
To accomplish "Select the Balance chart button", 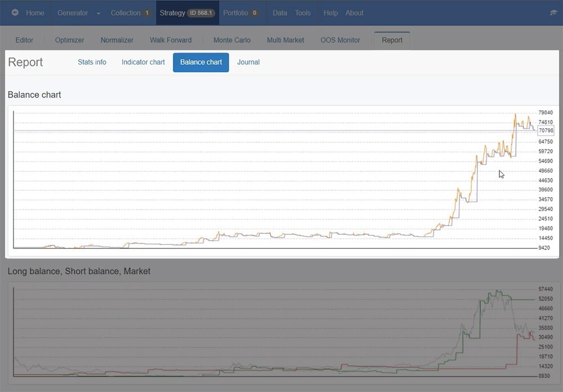I will point(200,62).
